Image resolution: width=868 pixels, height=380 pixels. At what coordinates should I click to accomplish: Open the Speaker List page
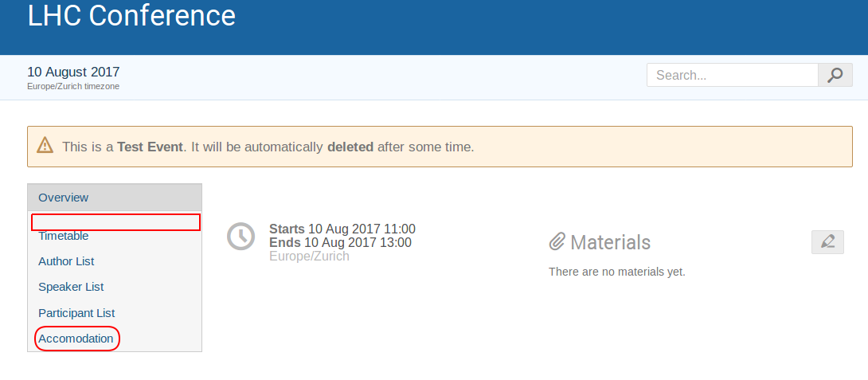click(x=71, y=287)
